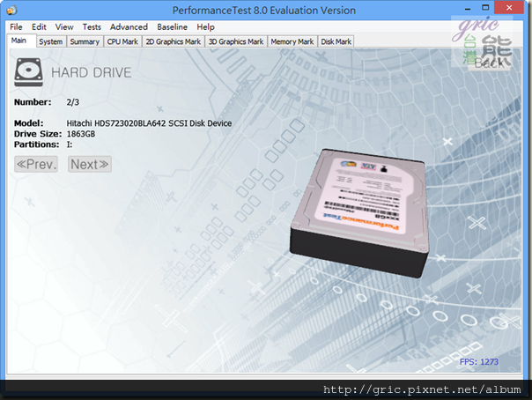
Task: Open the Advanced menu
Action: [129, 26]
